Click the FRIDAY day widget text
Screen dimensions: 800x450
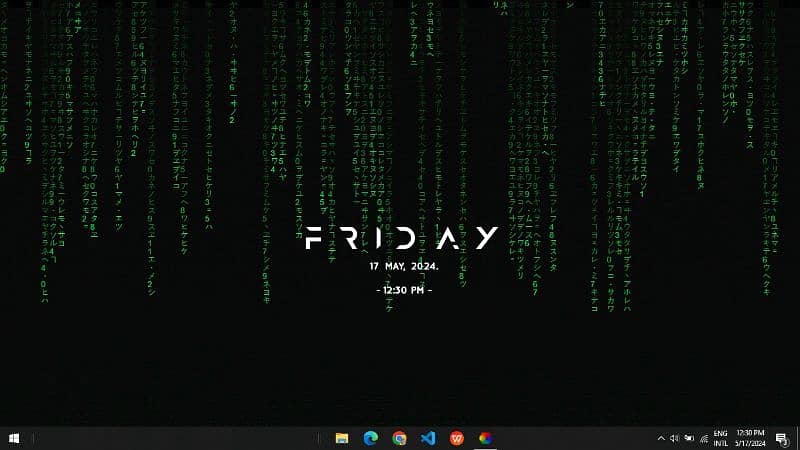tap(400, 238)
